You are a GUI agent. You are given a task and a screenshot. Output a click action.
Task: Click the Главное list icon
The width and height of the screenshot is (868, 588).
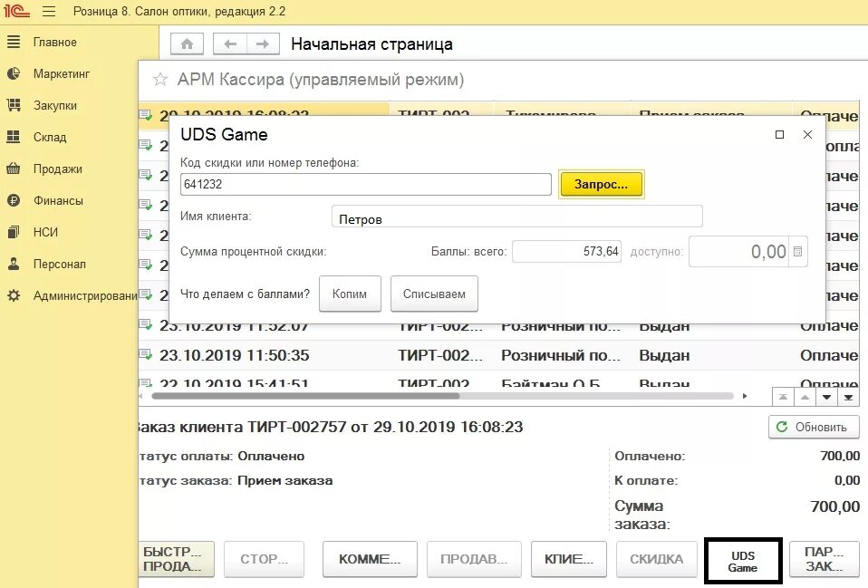[14, 42]
